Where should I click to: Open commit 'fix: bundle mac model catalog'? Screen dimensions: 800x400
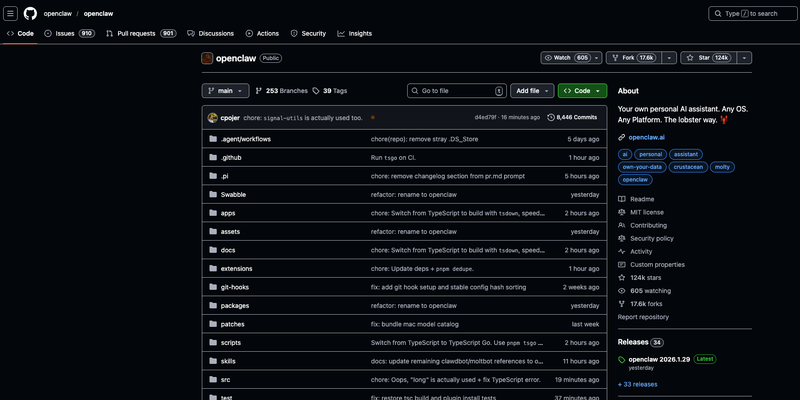(415, 324)
